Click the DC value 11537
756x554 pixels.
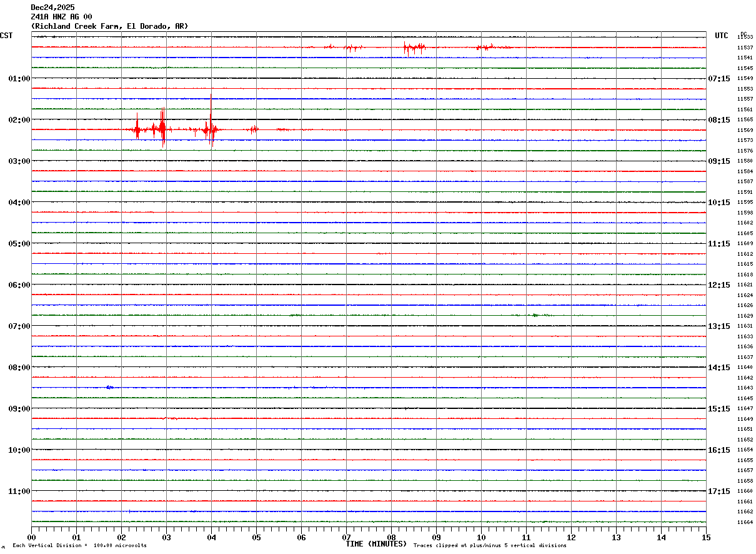[745, 48]
